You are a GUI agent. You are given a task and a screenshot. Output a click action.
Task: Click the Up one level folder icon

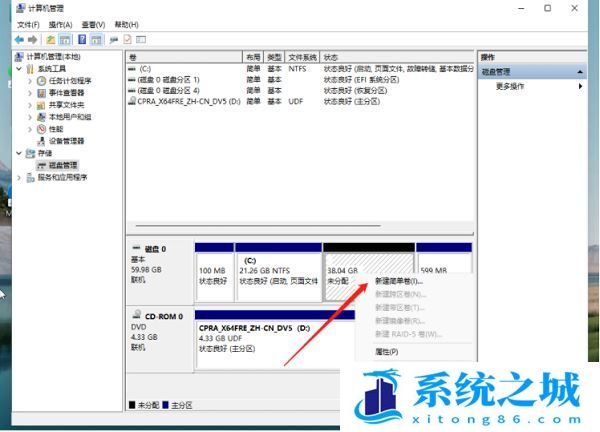pos(51,39)
